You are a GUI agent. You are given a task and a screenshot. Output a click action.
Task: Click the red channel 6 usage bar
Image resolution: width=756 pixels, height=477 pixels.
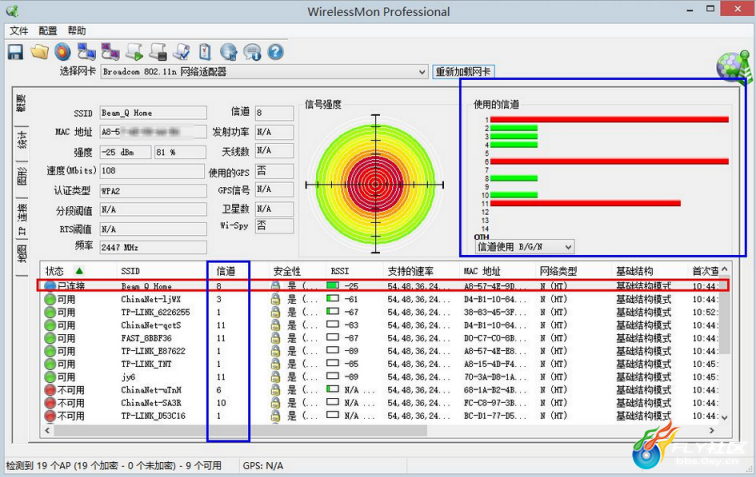(609, 162)
